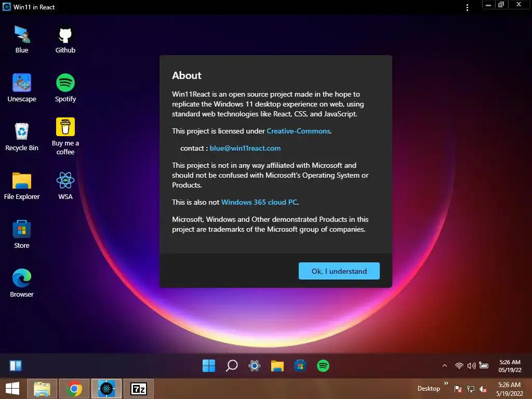Screen dimensions: 532x399
Task: Open the Browser (Edge) desktop icon
Action: click(22, 283)
